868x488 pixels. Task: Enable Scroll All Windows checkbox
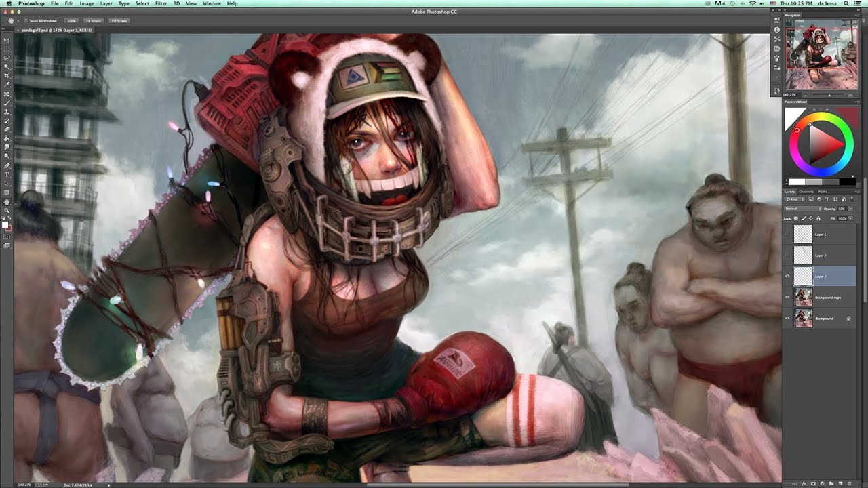click(x=26, y=21)
